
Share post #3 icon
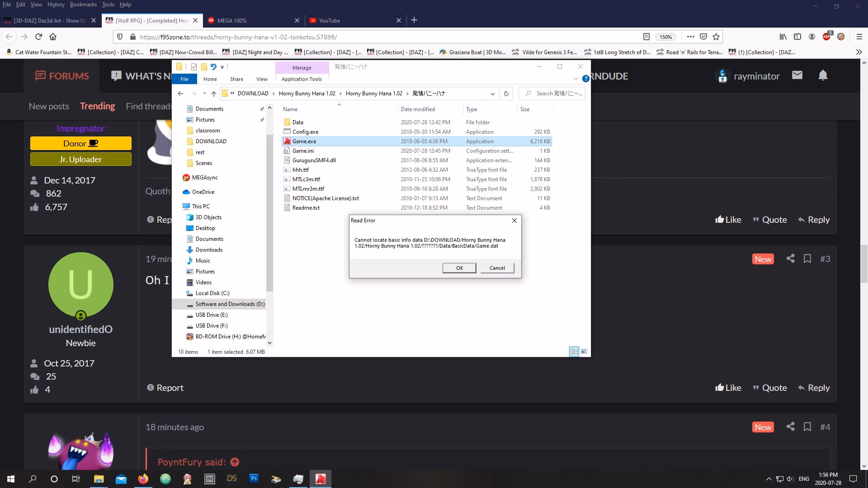point(790,258)
